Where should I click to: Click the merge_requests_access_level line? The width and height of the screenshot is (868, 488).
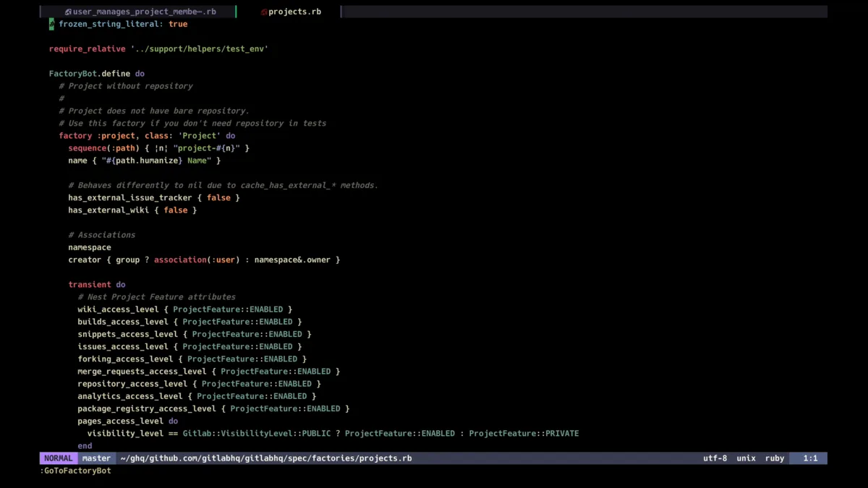[x=209, y=372]
